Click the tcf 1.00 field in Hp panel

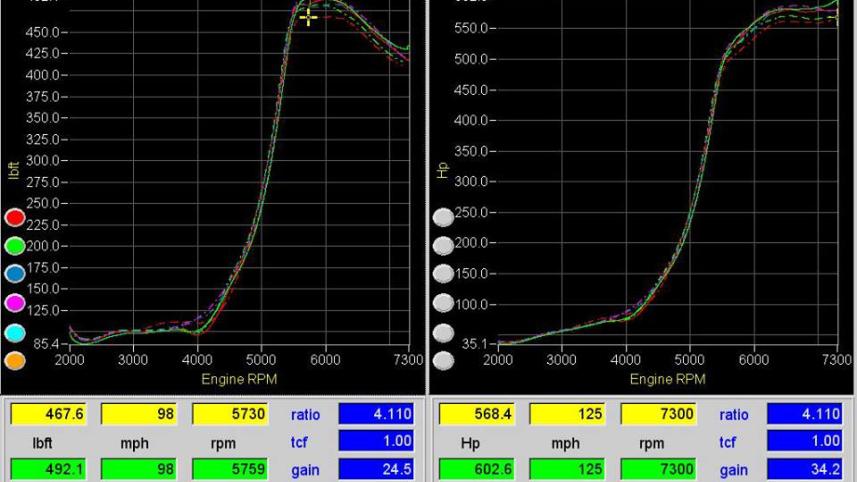(x=804, y=441)
